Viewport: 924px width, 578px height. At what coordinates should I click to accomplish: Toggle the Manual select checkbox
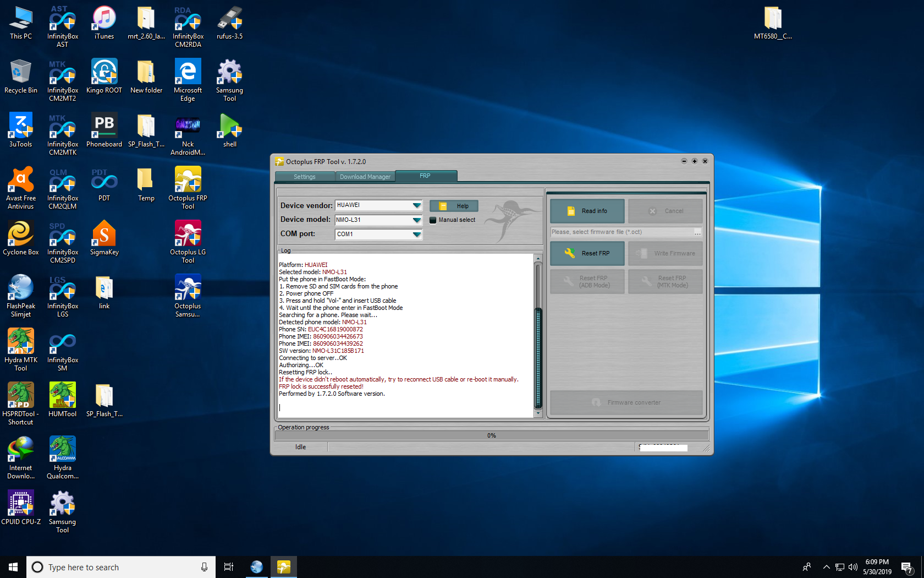coord(433,220)
